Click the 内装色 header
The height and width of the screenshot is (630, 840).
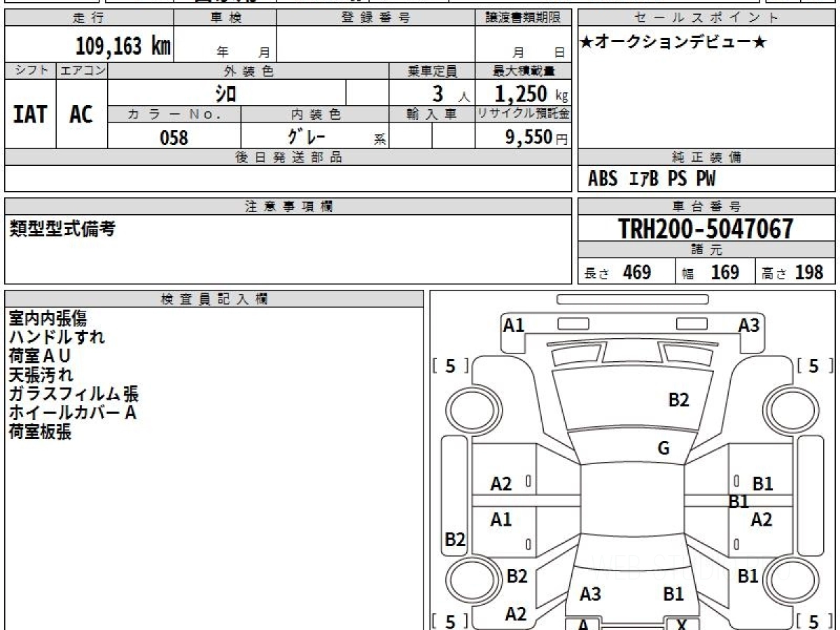tap(315, 114)
